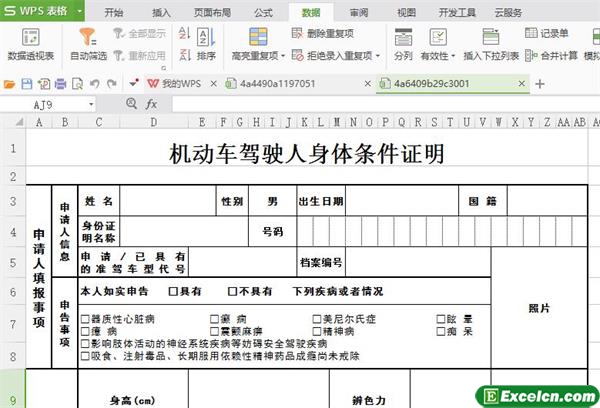
Task: Click Reject Duplicate Entry (拒绝录入重复项)
Action: [x=332, y=56]
